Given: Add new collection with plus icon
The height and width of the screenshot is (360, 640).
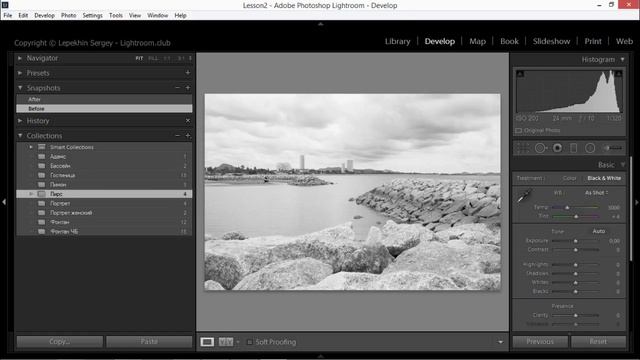Looking at the screenshot, I should pos(188,136).
